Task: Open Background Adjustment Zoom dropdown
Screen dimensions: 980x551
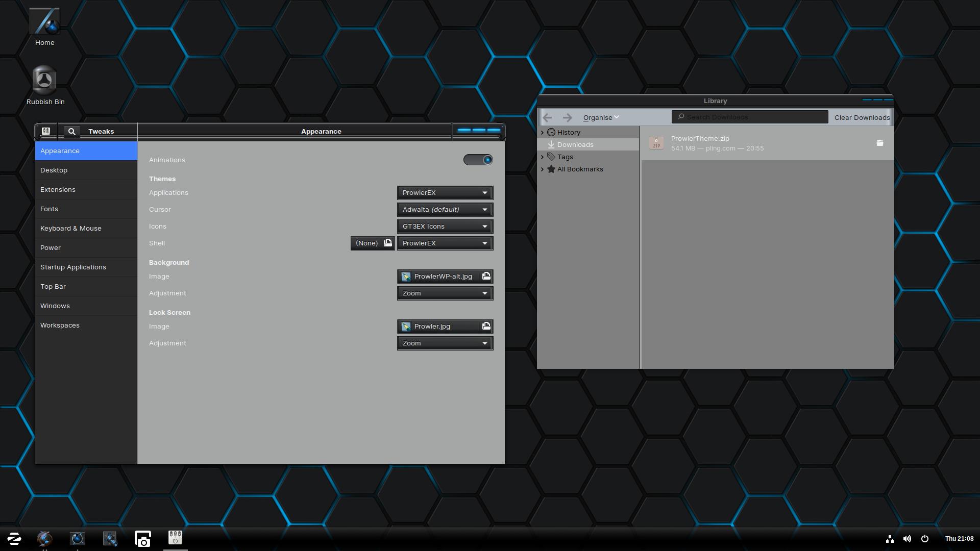Action: pyautogui.click(x=445, y=293)
